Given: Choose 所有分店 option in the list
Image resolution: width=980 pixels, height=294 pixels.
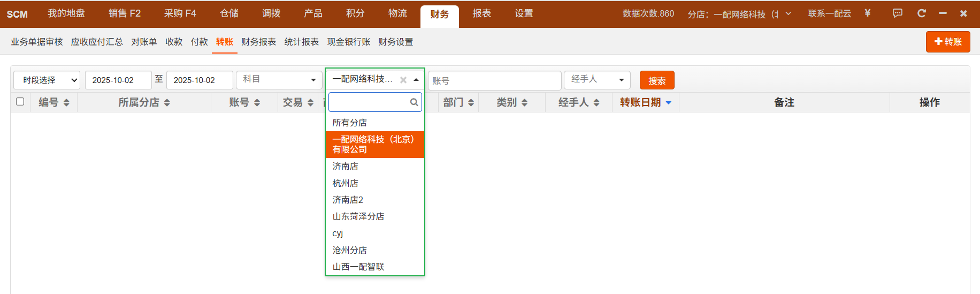Looking at the screenshot, I should click(x=349, y=123).
